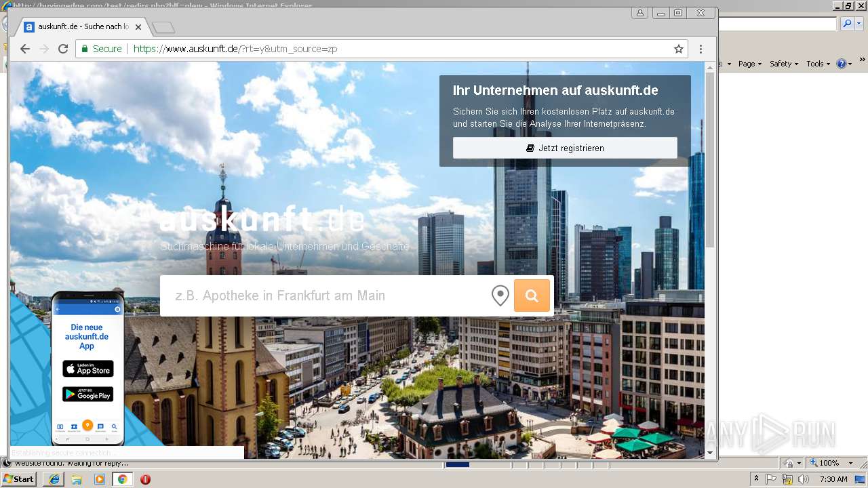
Task: Run search with orange magnifier button
Action: 532,296
